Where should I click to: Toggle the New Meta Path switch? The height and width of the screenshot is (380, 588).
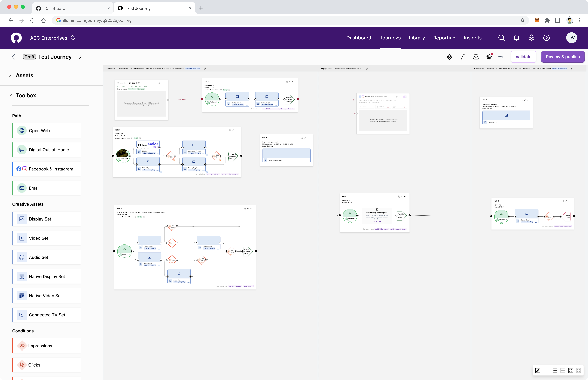(x=405, y=97)
